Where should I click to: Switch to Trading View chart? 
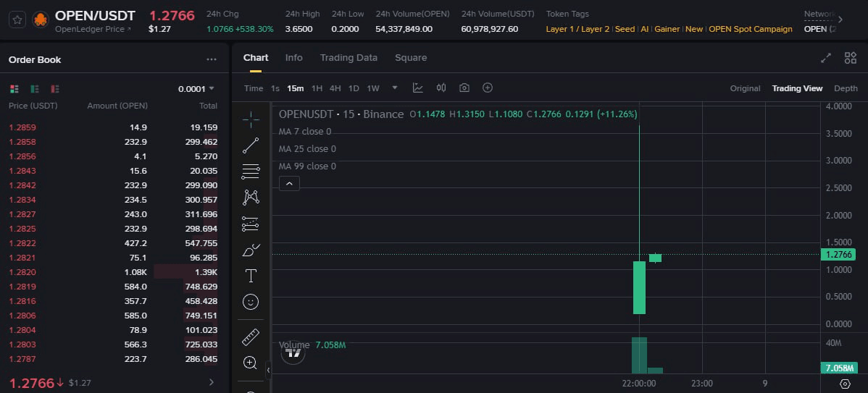(x=797, y=88)
